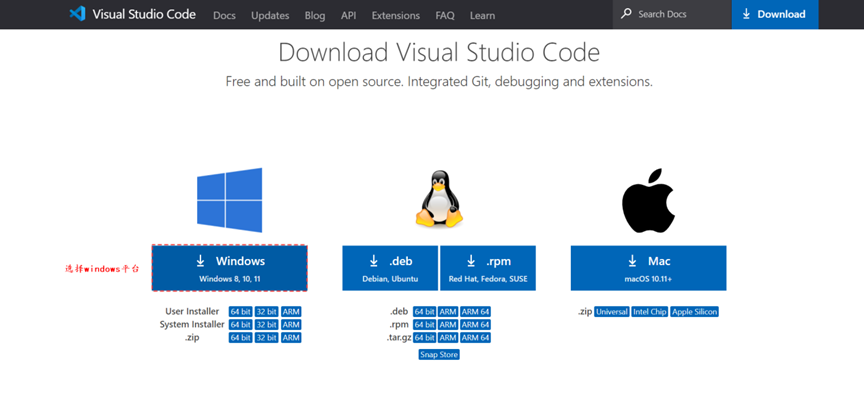Click the blue Windows logo

pos(229,200)
